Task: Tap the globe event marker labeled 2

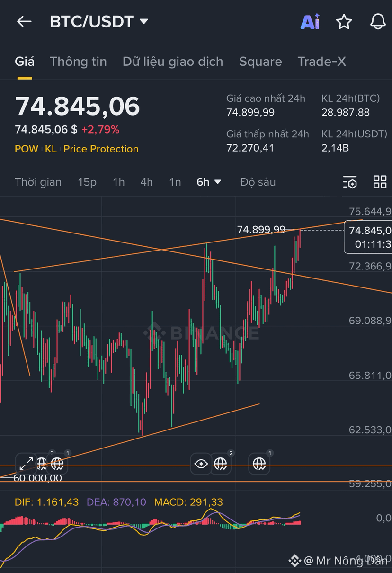Action: click(221, 464)
